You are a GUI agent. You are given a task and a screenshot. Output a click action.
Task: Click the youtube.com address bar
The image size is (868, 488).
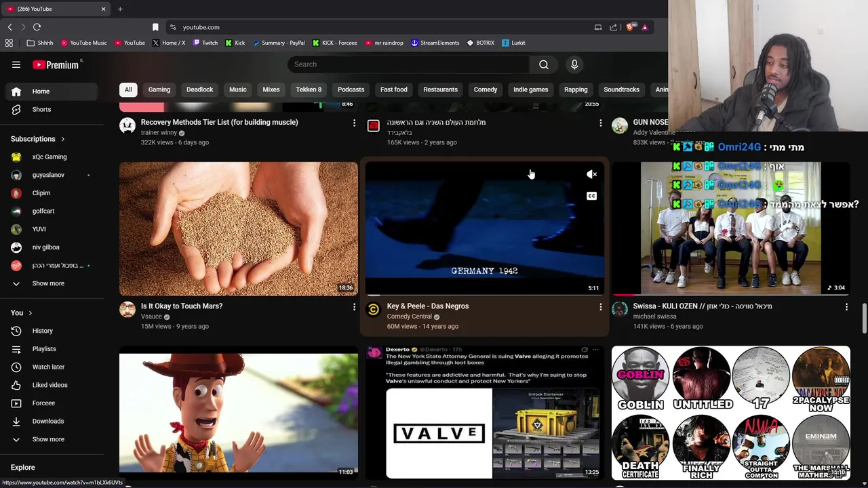pos(380,27)
